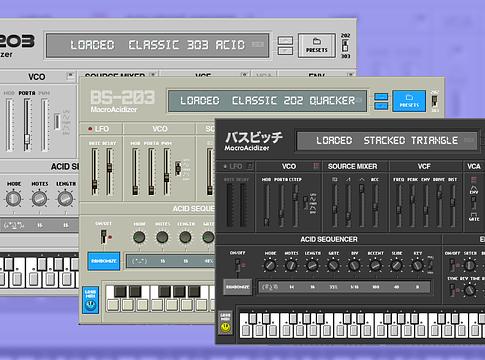Click VCO header icon in gray 203 window

(x=70, y=76)
